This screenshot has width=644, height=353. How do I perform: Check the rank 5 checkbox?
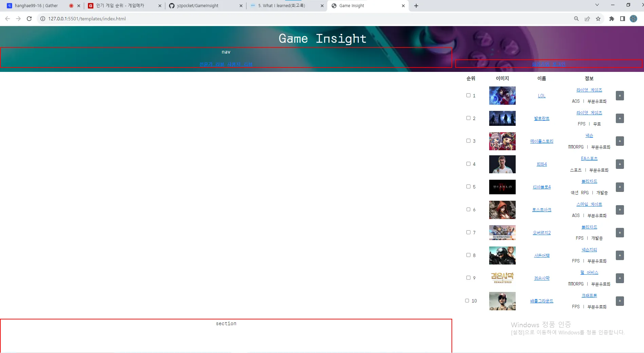468,187
